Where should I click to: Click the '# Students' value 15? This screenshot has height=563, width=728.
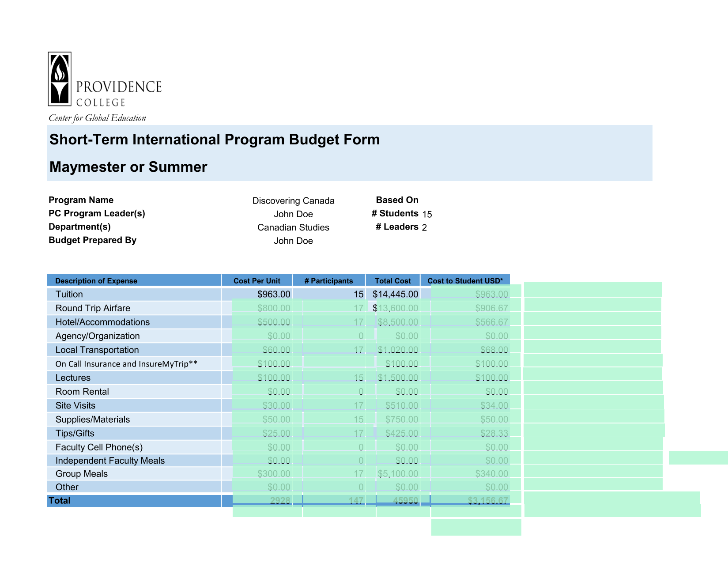click(427, 215)
